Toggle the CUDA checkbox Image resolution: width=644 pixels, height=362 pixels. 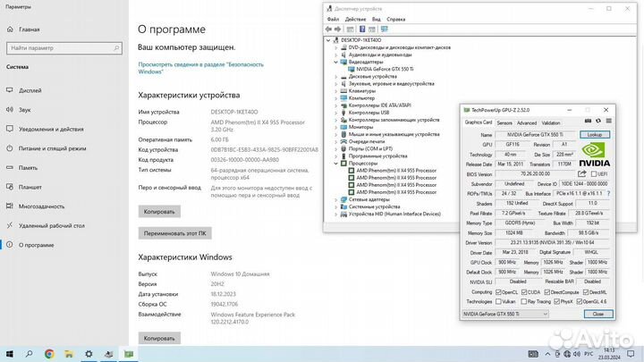[x=524, y=292]
